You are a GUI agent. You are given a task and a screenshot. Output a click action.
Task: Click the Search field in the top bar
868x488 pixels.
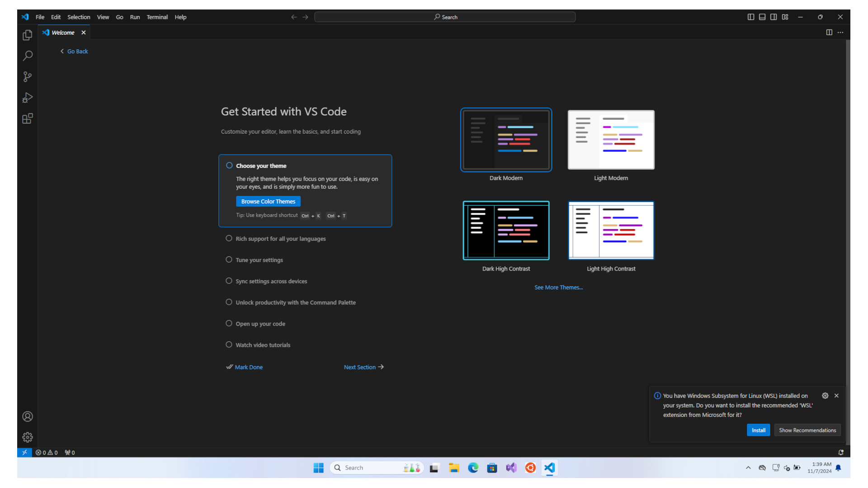pos(444,17)
